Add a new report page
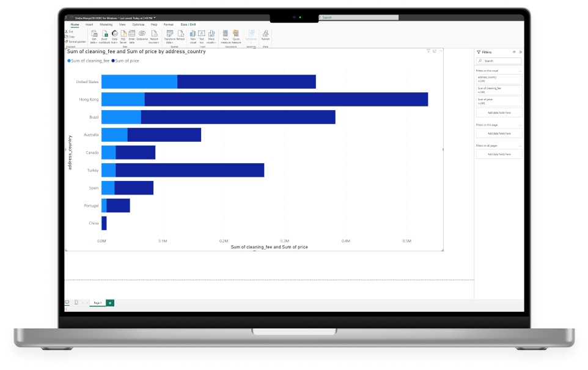The image size is (588, 370). tap(110, 303)
